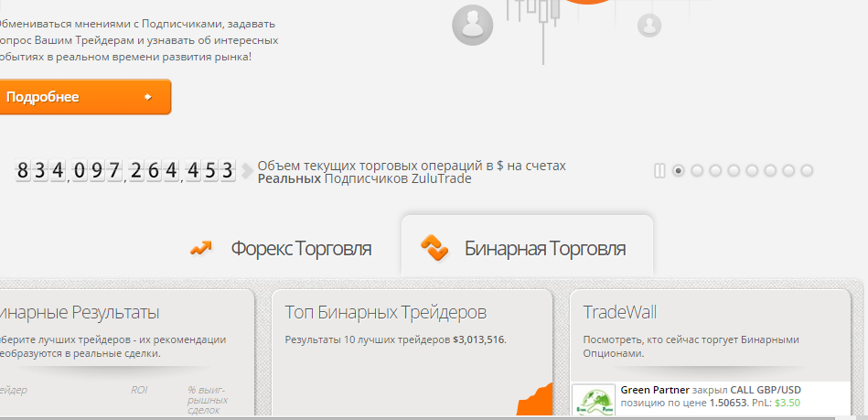The image size is (868, 420).
Task: Select the seventh slider dot
Action: tap(788, 171)
